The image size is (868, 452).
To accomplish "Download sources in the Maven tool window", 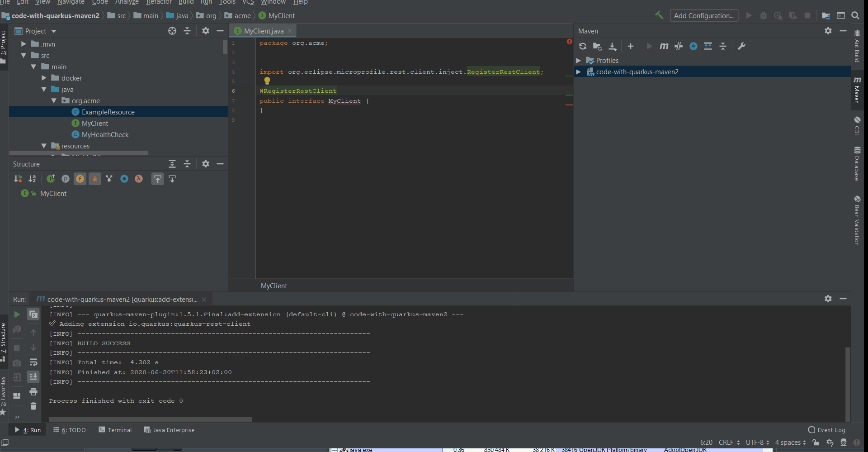I will (x=613, y=46).
